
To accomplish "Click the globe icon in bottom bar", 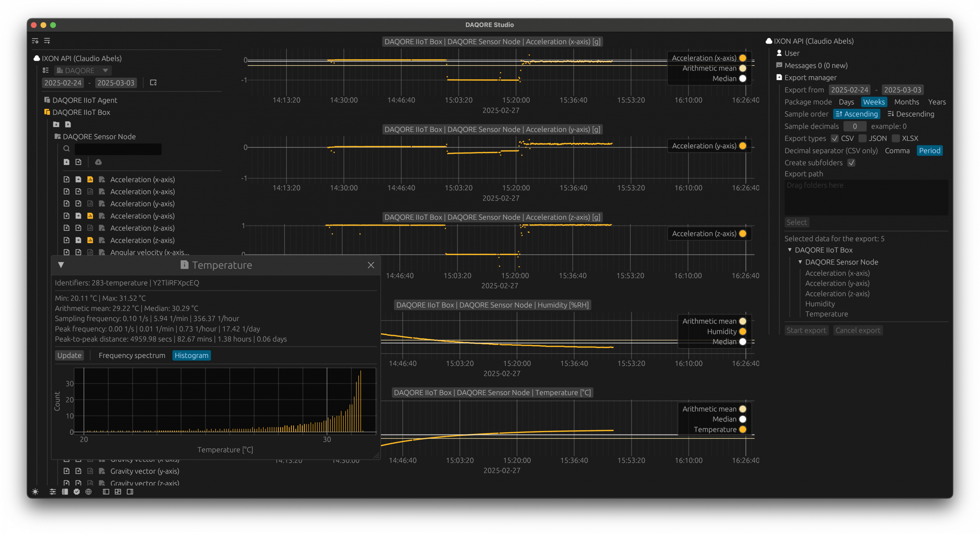I will click(x=88, y=492).
